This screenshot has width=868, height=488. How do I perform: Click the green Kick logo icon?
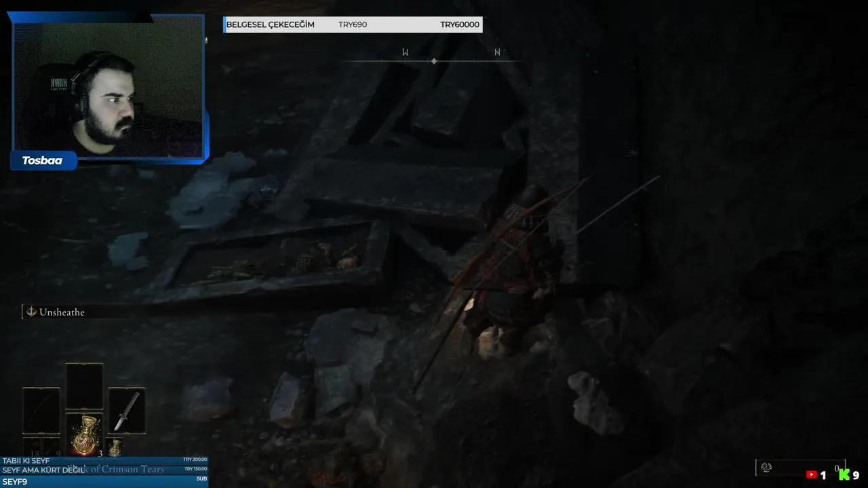[x=844, y=475]
